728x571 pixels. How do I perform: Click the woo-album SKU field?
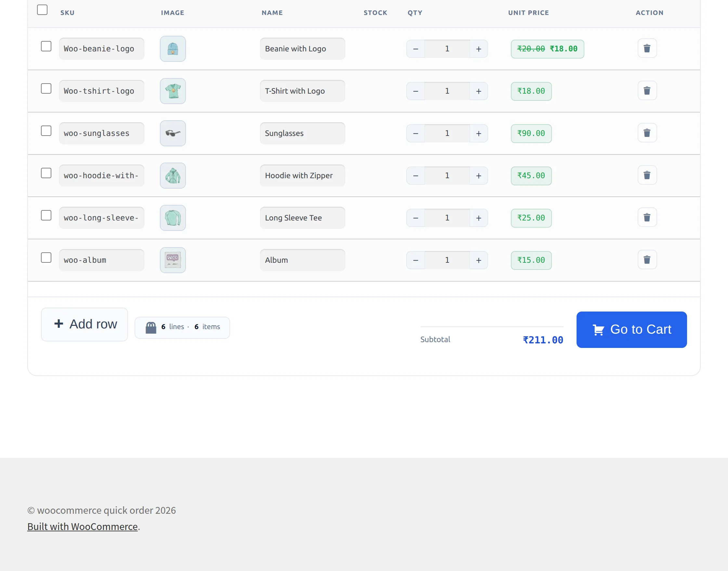(x=102, y=260)
